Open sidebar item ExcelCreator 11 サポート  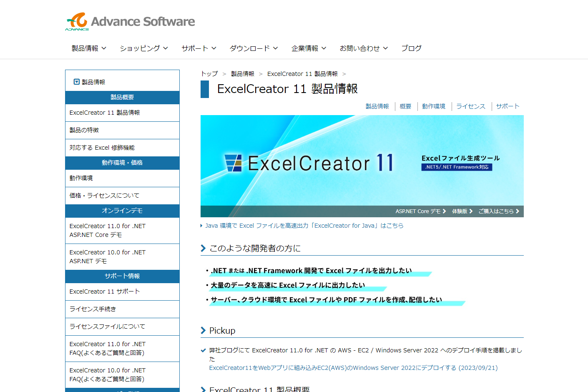pyautogui.click(x=122, y=291)
